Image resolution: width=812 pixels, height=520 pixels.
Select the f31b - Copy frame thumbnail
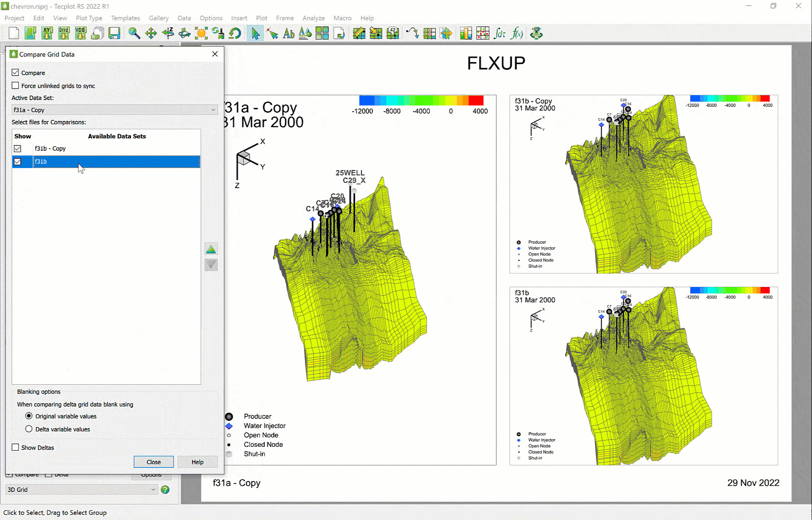click(644, 184)
